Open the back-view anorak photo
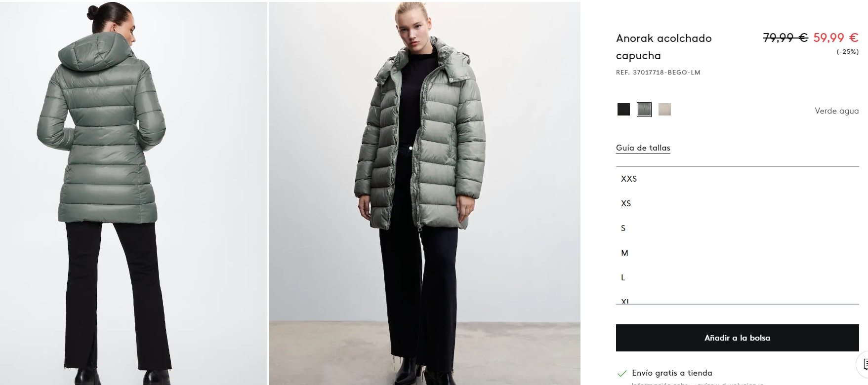 pyautogui.click(x=133, y=193)
